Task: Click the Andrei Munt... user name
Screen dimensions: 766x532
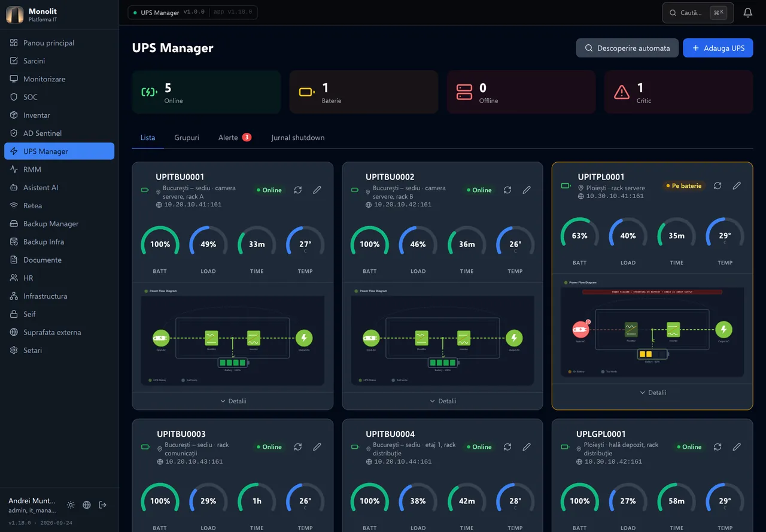Action: pos(32,501)
